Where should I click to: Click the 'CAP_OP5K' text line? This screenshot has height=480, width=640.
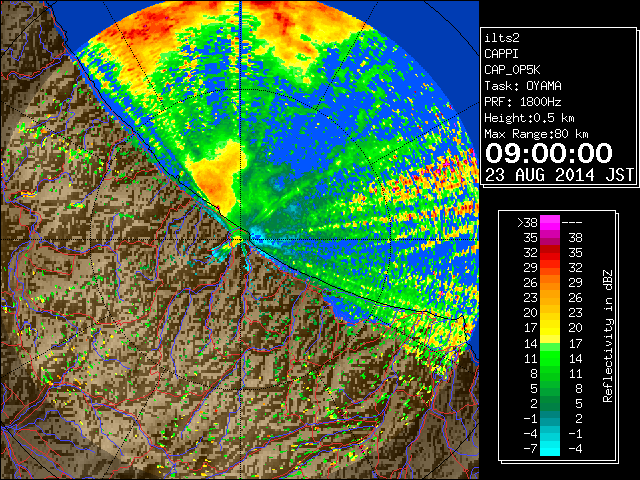[512, 70]
